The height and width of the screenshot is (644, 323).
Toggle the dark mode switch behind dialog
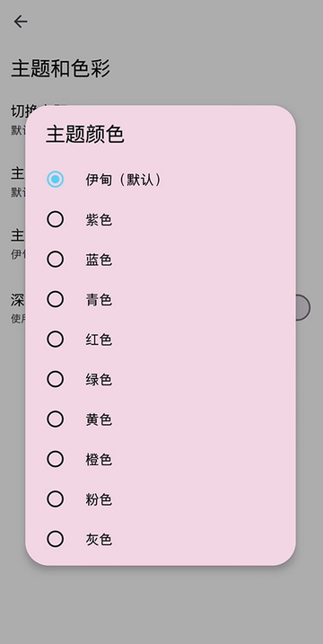click(303, 307)
